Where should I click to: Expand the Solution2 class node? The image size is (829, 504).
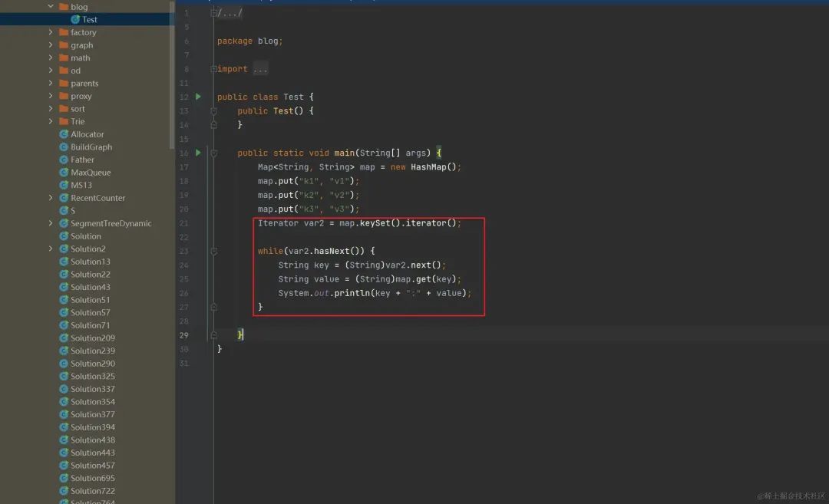coord(51,249)
